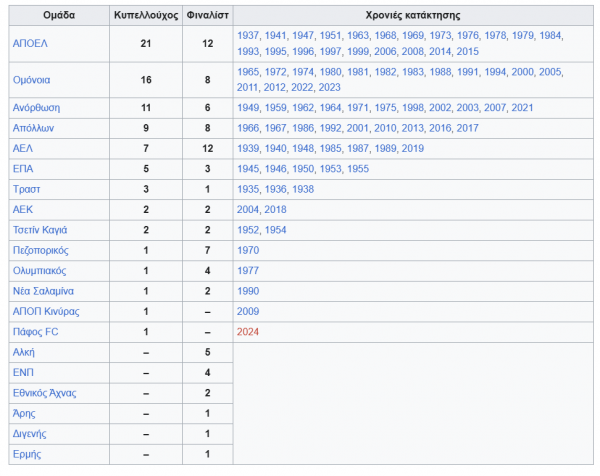The image size is (600, 476).
Task: Open the ΕΝΠ team link
Action: click(x=23, y=372)
